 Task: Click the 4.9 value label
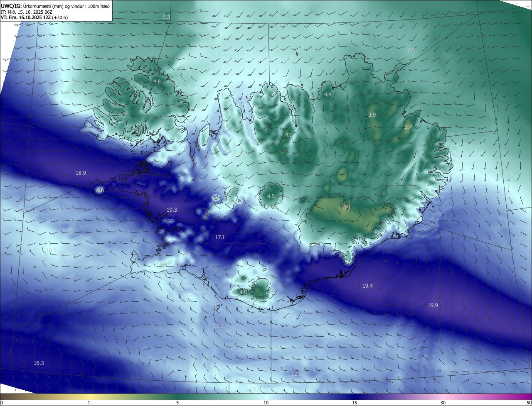(x=271, y=196)
